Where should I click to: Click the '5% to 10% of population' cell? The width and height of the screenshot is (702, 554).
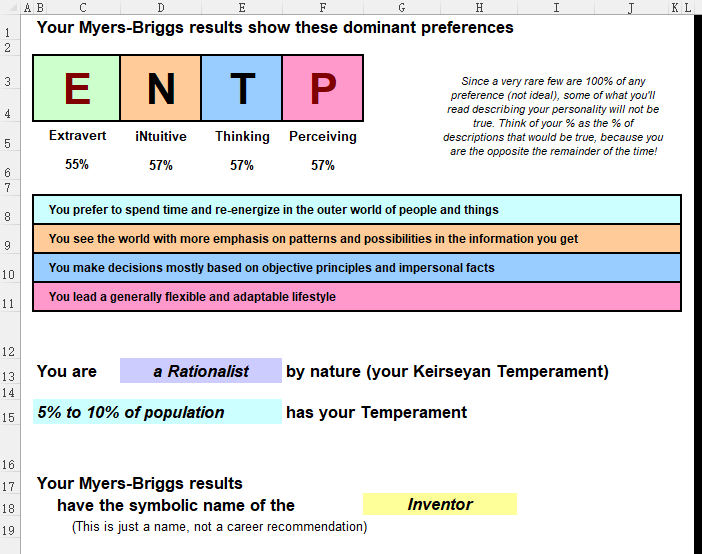(x=158, y=412)
